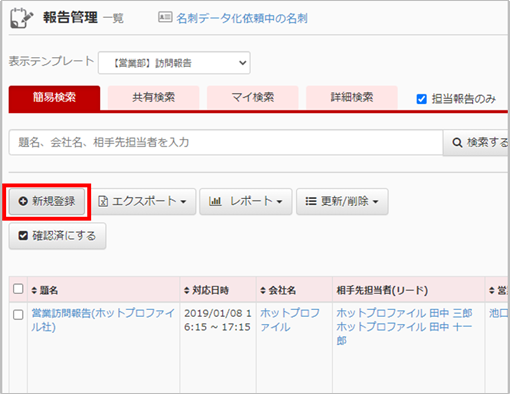Click the 新規登録 button
The image size is (510, 394).
pos(47,201)
